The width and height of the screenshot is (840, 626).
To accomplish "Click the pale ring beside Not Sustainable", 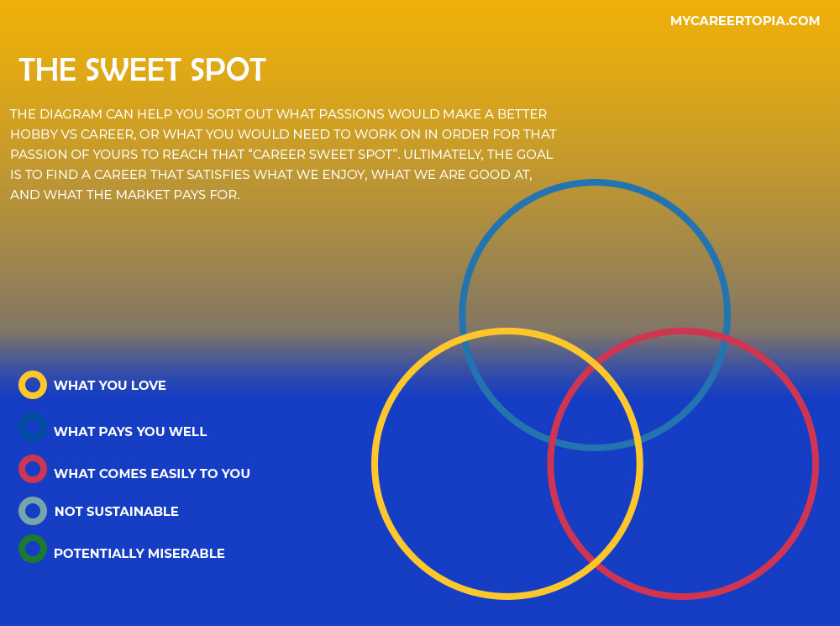I will (x=33, y=511).
